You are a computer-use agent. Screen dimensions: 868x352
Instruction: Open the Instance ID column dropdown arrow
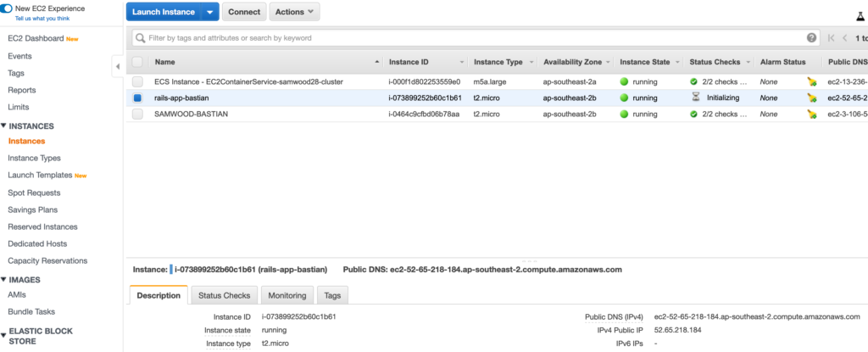click(462, 63)
